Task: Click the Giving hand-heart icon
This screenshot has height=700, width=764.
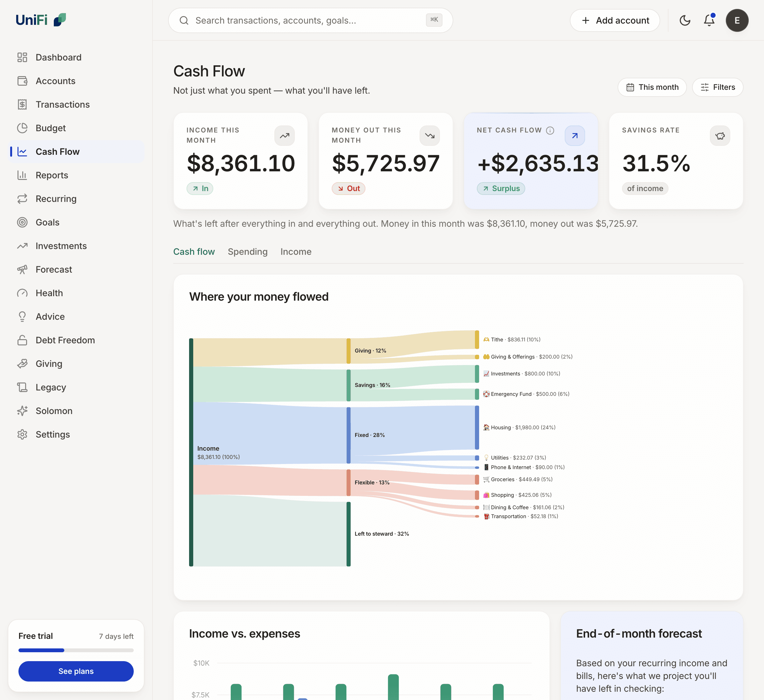Action: pyautogui.click(x=22, y=364)
